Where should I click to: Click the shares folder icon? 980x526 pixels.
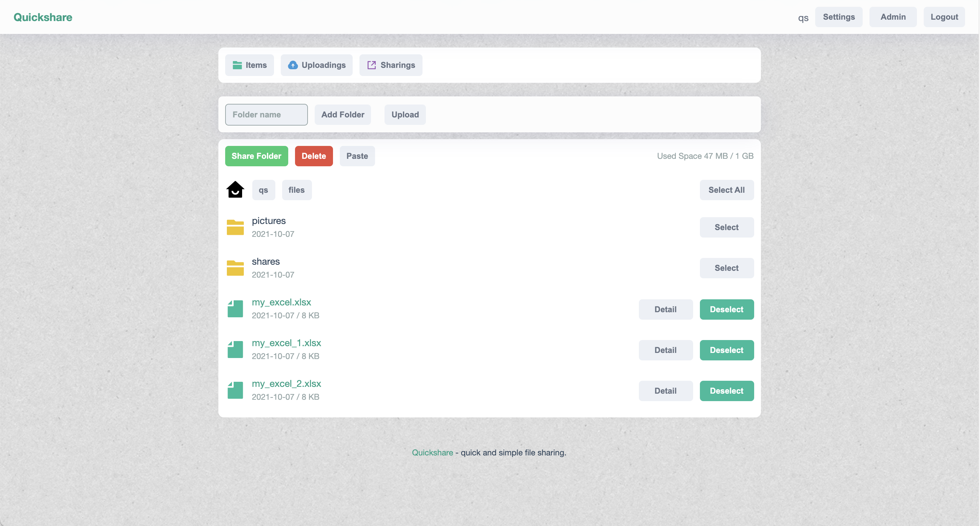point(235,268)
